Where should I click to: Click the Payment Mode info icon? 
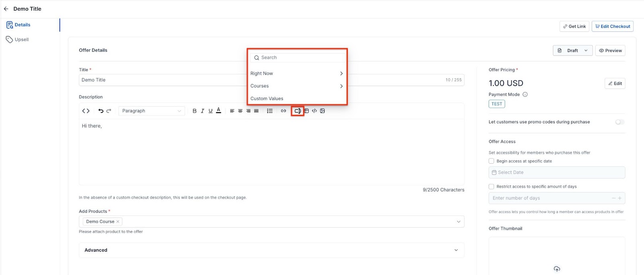tap(525, 94)
